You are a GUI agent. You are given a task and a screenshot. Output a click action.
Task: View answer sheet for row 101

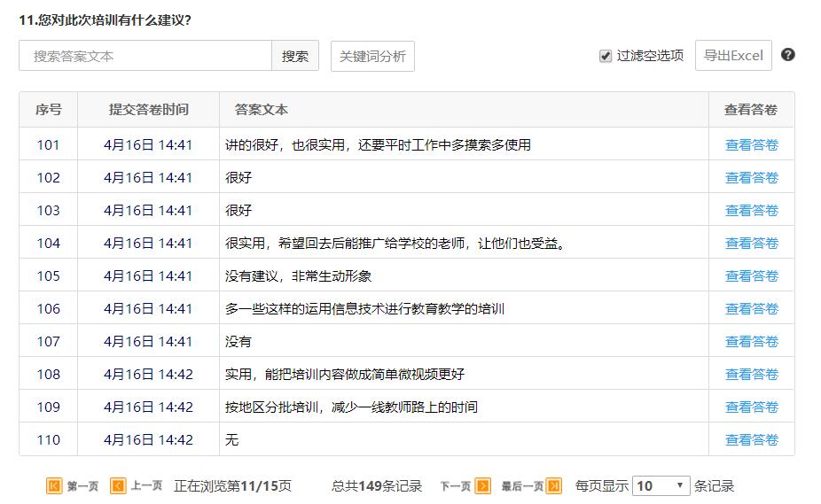click(x=751, y=145)
